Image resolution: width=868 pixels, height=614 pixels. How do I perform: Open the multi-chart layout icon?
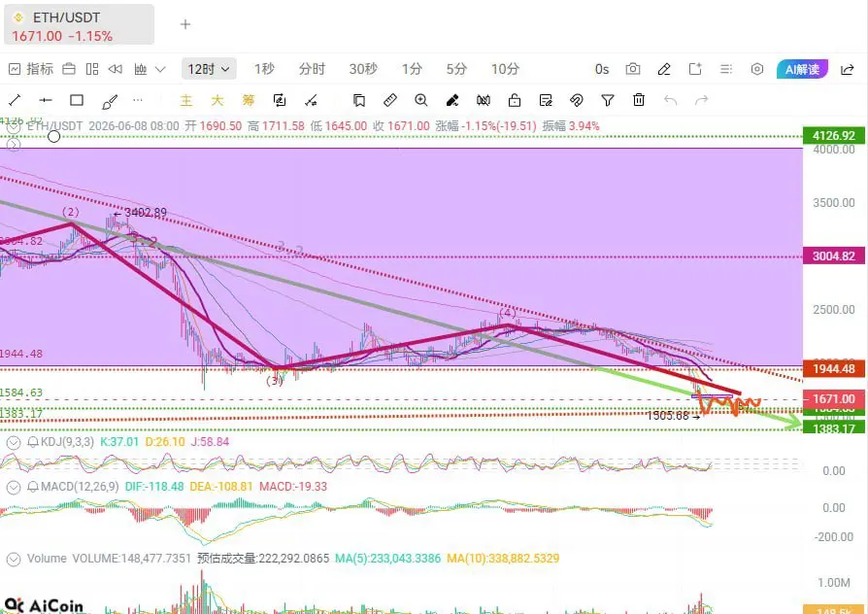(92, 69)
